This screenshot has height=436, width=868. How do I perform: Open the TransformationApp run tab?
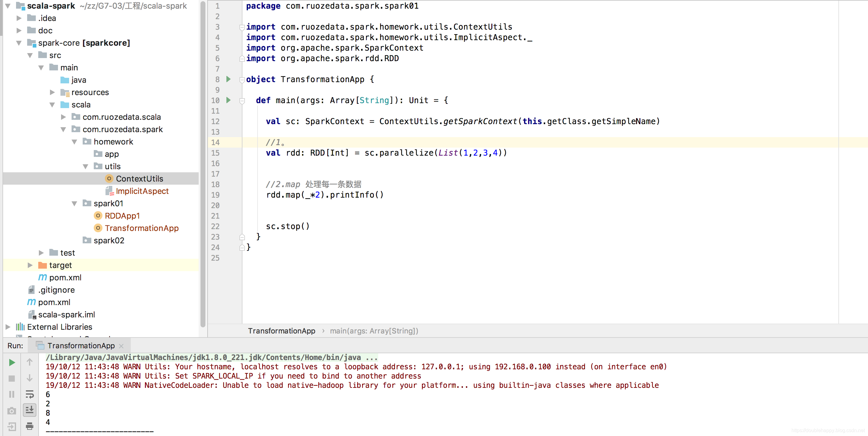[x=81, y=346]
